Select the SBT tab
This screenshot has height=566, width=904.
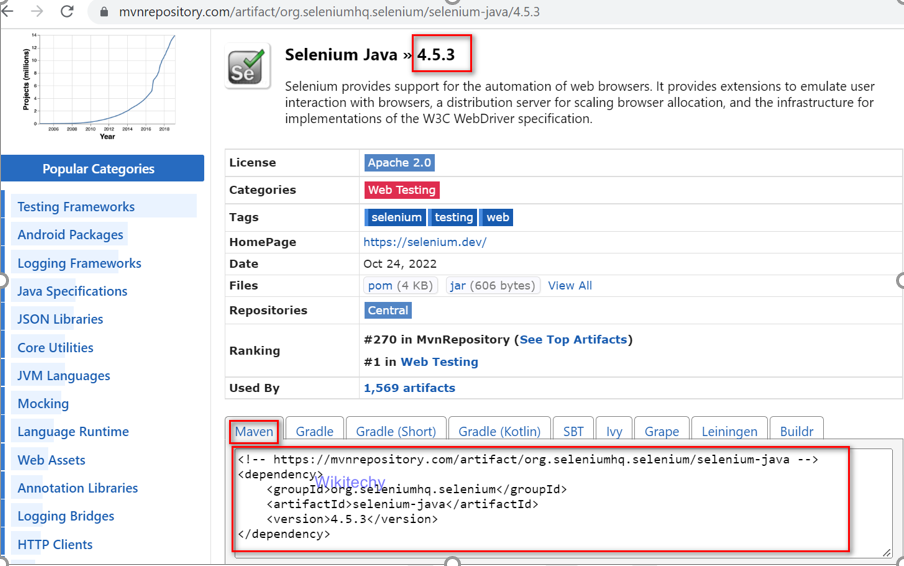[573, 431]
